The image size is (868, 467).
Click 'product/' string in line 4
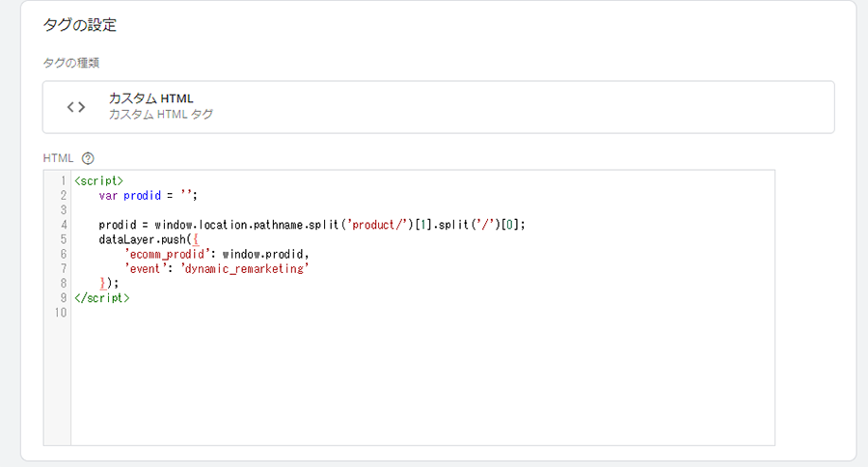[x=377, y=225]
